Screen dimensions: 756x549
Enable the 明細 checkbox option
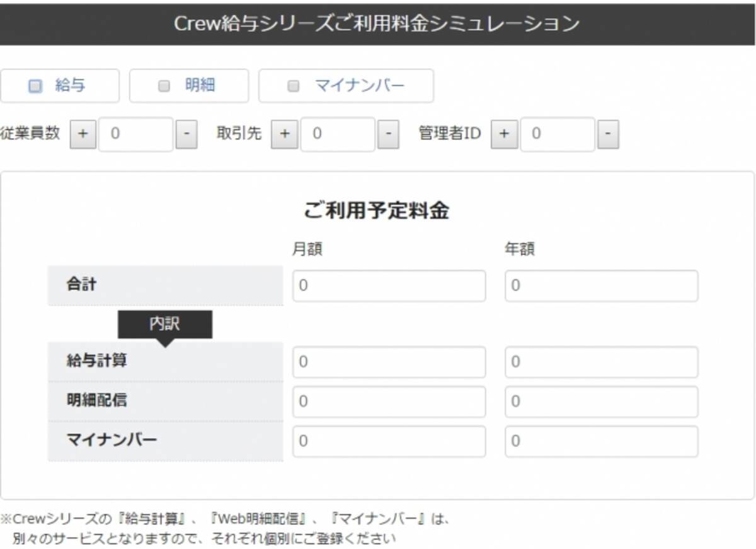[x=164, y=86]
